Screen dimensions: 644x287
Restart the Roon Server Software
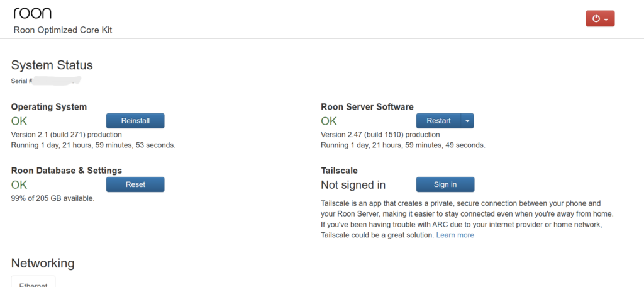[x=438, y=121]
